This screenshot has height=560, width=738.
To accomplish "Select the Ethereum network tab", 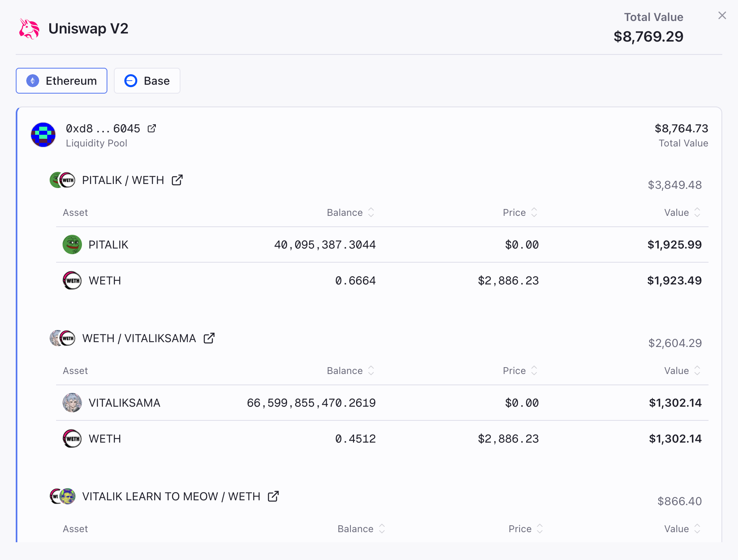I will [x=62, y=81].
